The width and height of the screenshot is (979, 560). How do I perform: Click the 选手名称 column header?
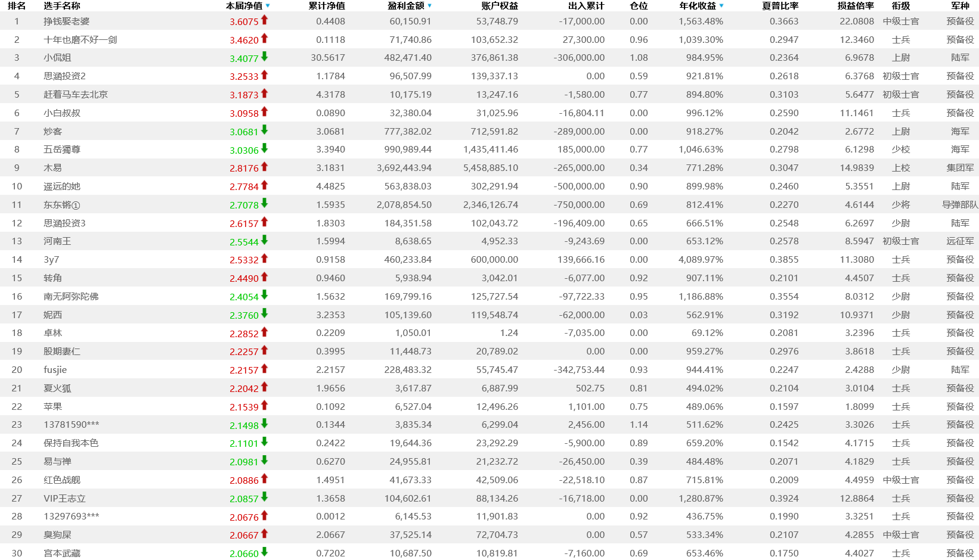[x=62, y=6]
